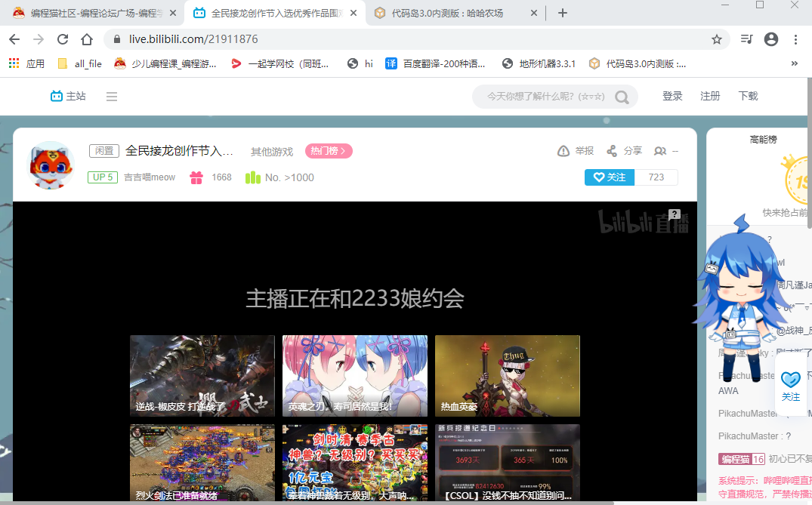
Task: Click the No. >1000 rank text
Action: (x=289, y=177)
